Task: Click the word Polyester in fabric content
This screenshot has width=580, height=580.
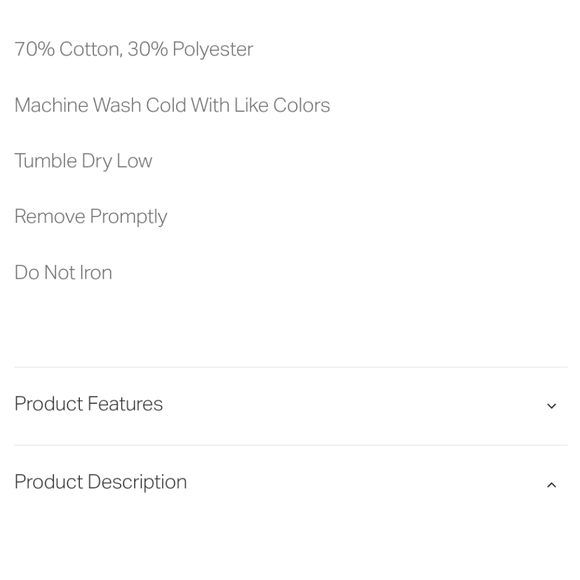Action: tap(213, 50)
